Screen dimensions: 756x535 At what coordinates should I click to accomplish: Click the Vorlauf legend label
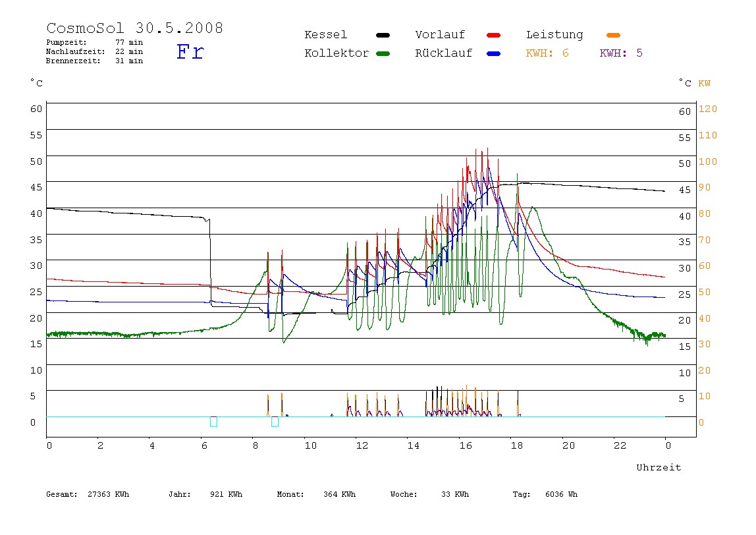(x=440, y=35)
